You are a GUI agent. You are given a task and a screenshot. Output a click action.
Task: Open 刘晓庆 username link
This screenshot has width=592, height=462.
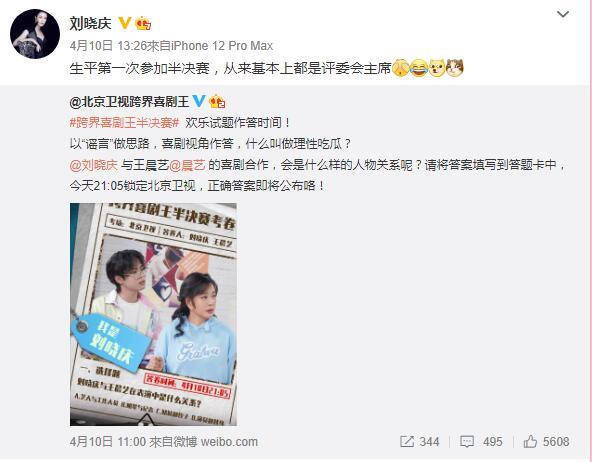tap(91, 23)
